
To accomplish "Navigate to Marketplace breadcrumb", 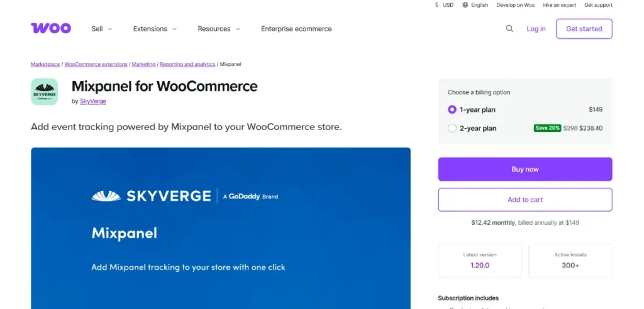I will pos(45,65).
